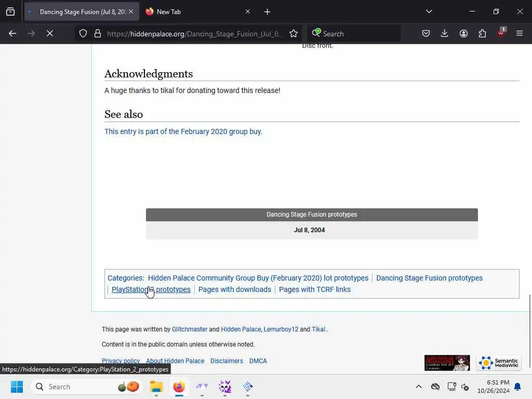The height and width of the screenshot is (399, 532).
Task: Open the purple cat-face app in taskbar
Action: point(225,387)
